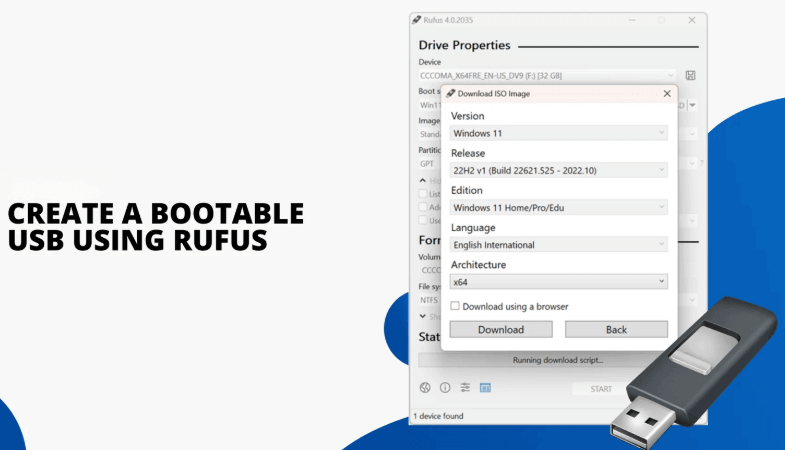
Task: Click the save drive icon beside Device
Action: click(x=690, y=76)
